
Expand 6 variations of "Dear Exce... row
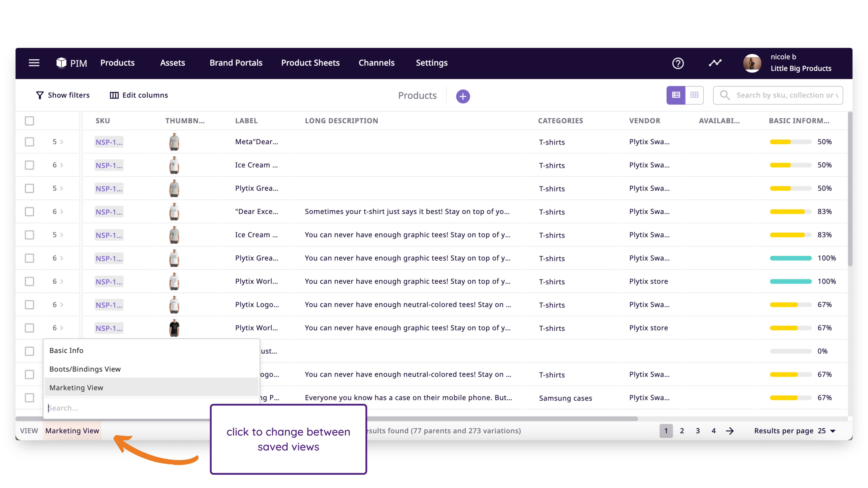58,211
